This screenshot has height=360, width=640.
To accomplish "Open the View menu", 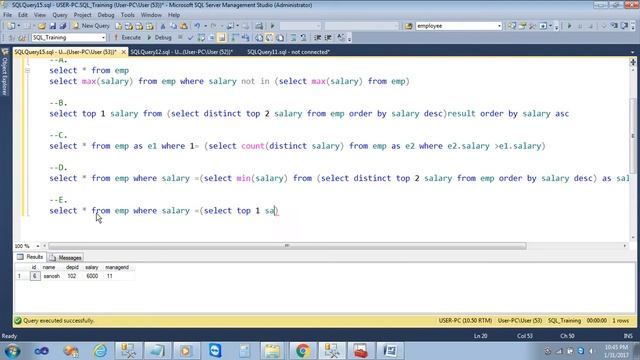I will [40, 15].
